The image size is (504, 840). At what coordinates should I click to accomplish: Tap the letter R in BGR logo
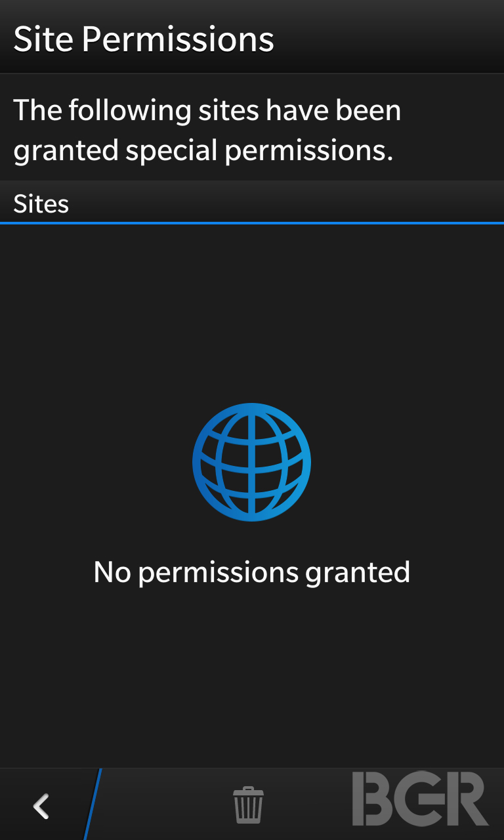[468, 799]
